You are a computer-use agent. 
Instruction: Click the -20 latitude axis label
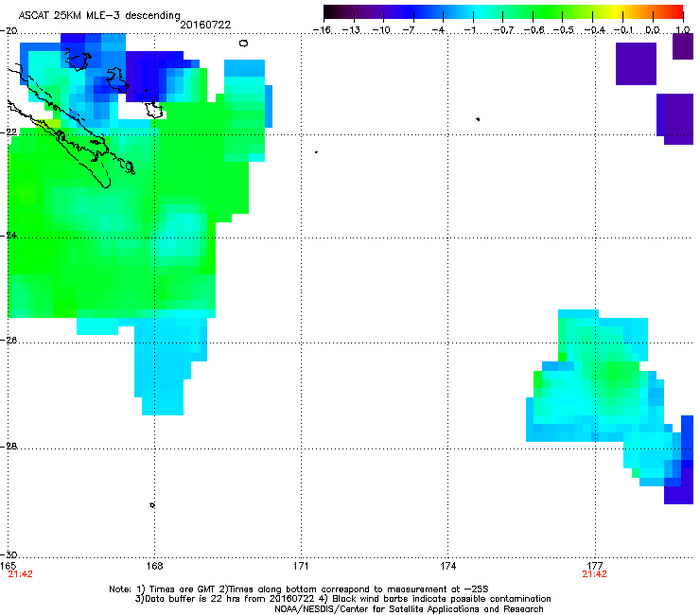[9, 31]
